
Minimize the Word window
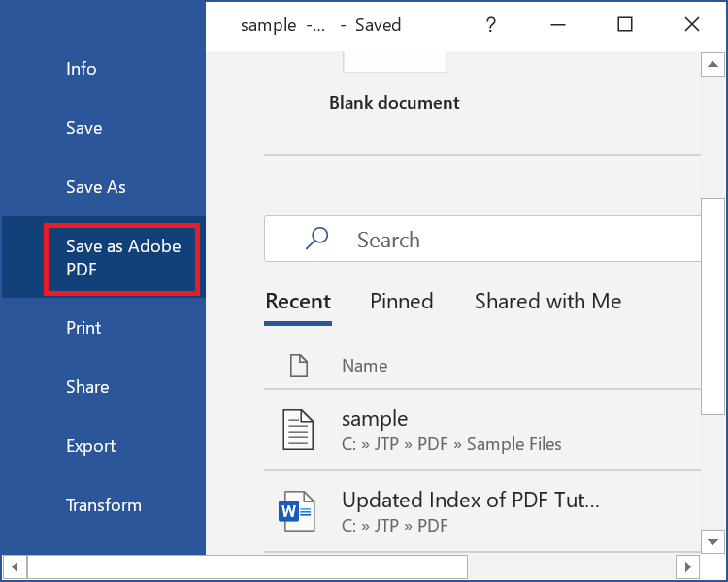pos(557,24)
